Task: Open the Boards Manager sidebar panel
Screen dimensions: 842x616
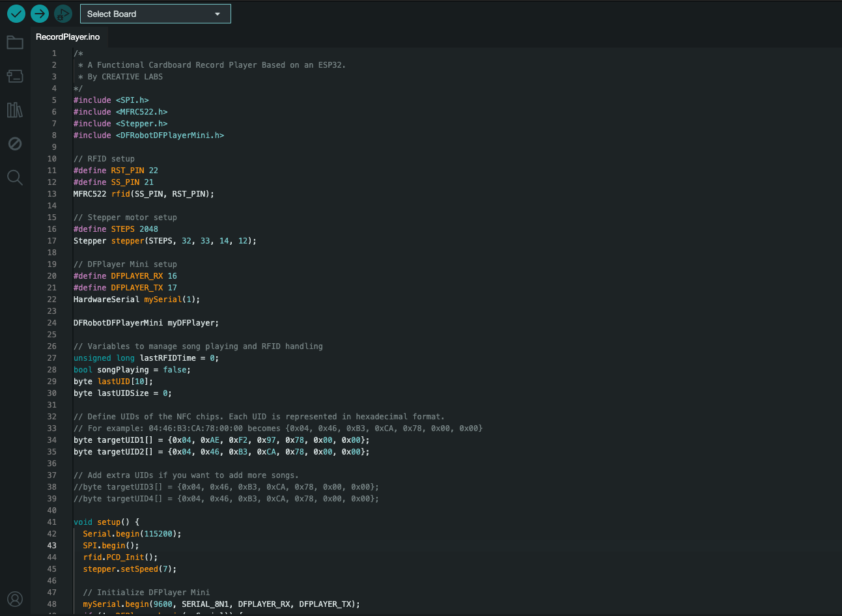Action: 15,76
